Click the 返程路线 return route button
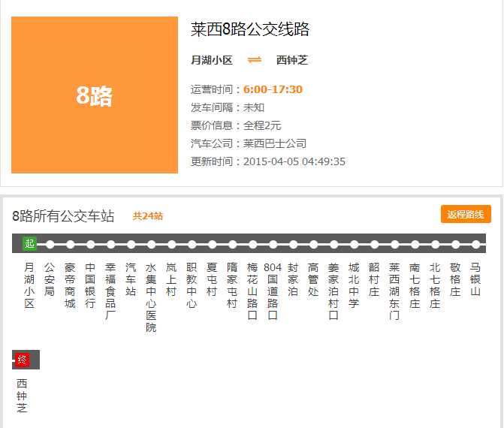Screen dimensions: 504x428 point(466,214)
